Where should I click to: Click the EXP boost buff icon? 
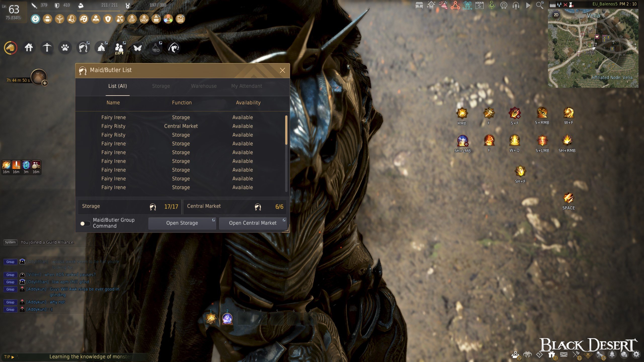tap(132, 19)
